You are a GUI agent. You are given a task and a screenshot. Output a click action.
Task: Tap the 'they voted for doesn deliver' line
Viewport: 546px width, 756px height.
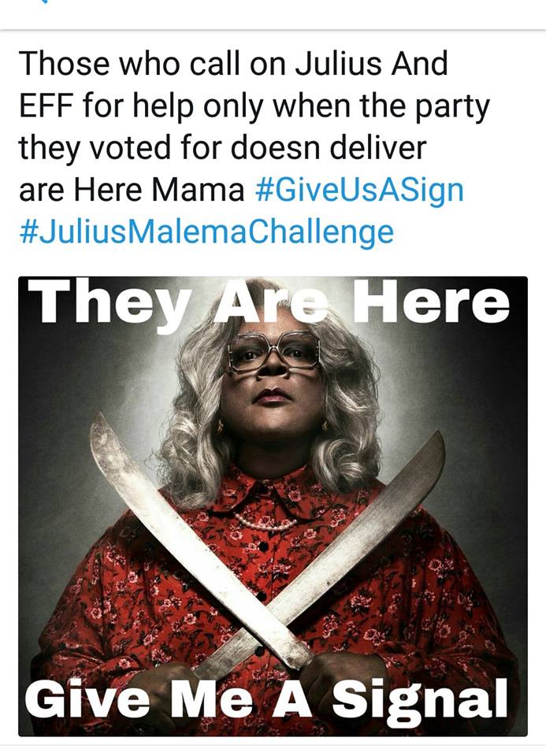[x=222, y=147]
